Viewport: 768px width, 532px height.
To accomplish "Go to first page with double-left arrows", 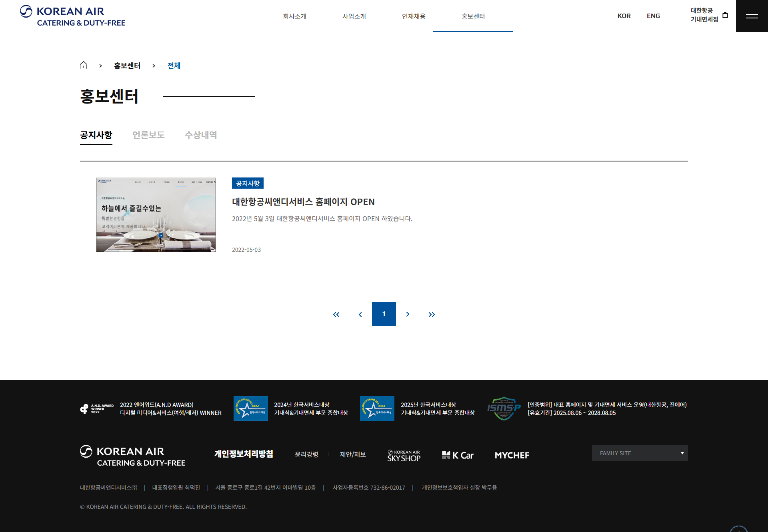I will tap(336, 315).
